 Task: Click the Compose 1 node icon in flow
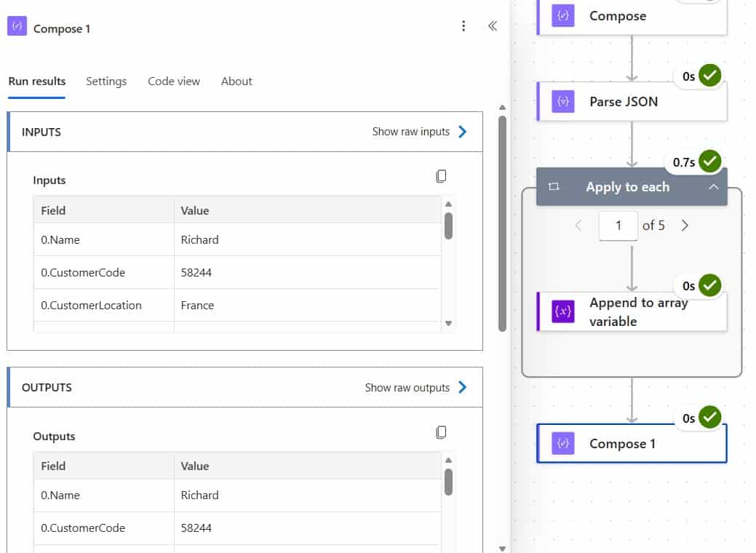click(562, 443)
